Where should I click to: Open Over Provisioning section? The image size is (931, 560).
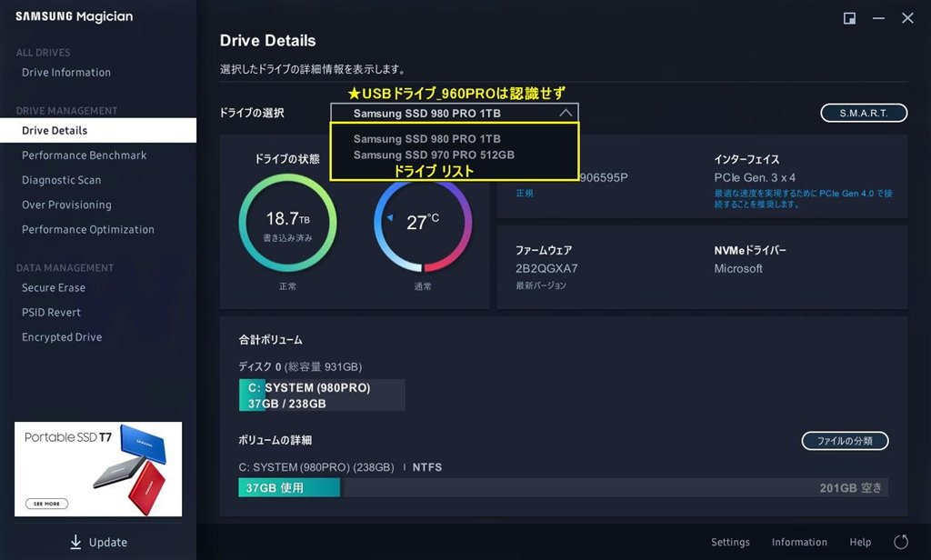[x=66, y=205]
